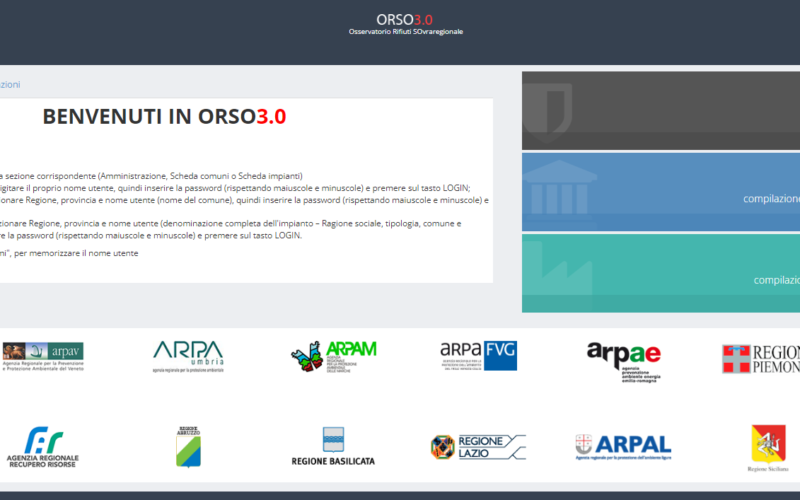Open the ARPAV Veneto agency logo

tap(42, 356)
